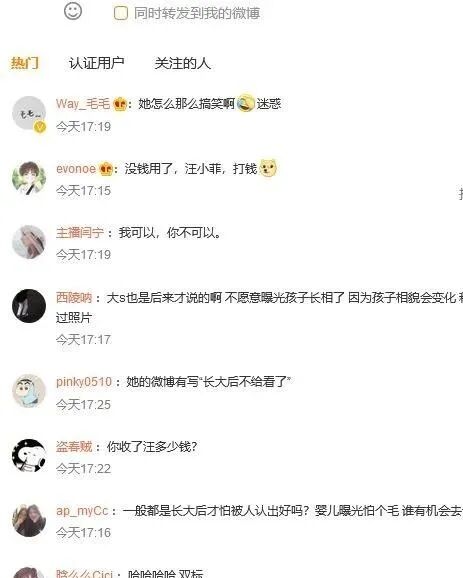463x578 pixels.
Task: Open the emoji smiley picker
Action: click(x=73, y=11)
